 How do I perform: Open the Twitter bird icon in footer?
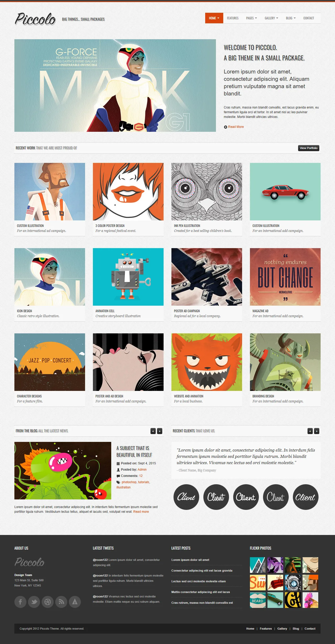point(34,602)
